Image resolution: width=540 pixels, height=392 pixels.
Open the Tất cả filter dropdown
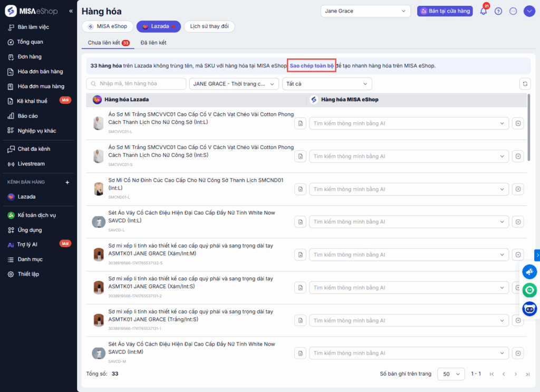point(327,84)
